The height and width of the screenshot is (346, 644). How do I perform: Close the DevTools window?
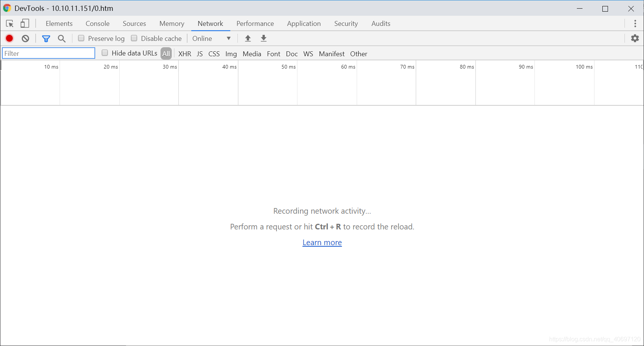[631, 8]
